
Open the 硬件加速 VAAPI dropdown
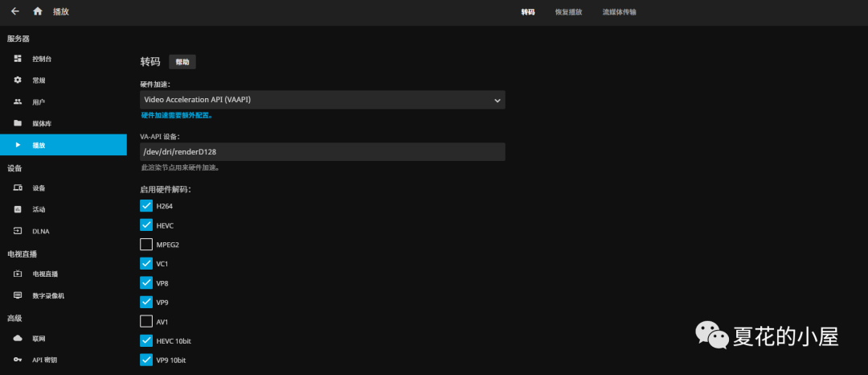click(322, 100)
